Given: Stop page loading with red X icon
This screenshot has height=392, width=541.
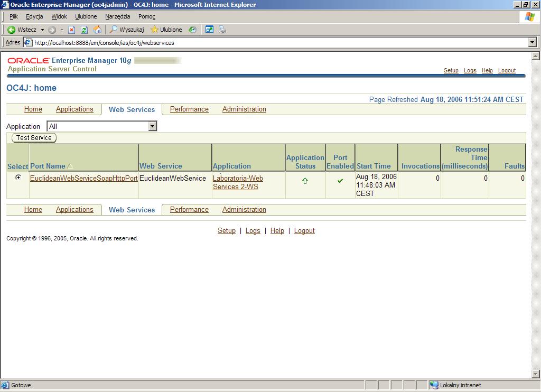Looking at the screenshot, I should [71, 30].
